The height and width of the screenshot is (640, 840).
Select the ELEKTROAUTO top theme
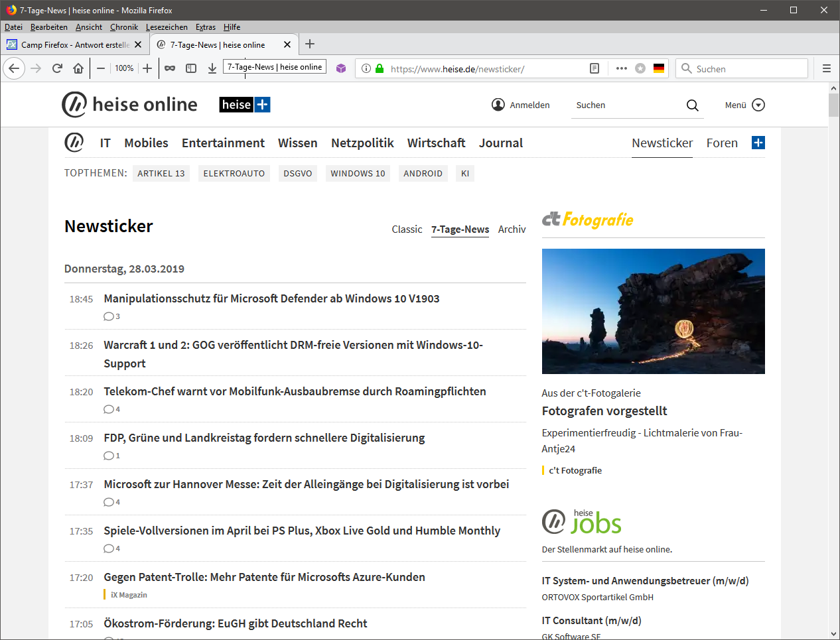coord(234,174)
